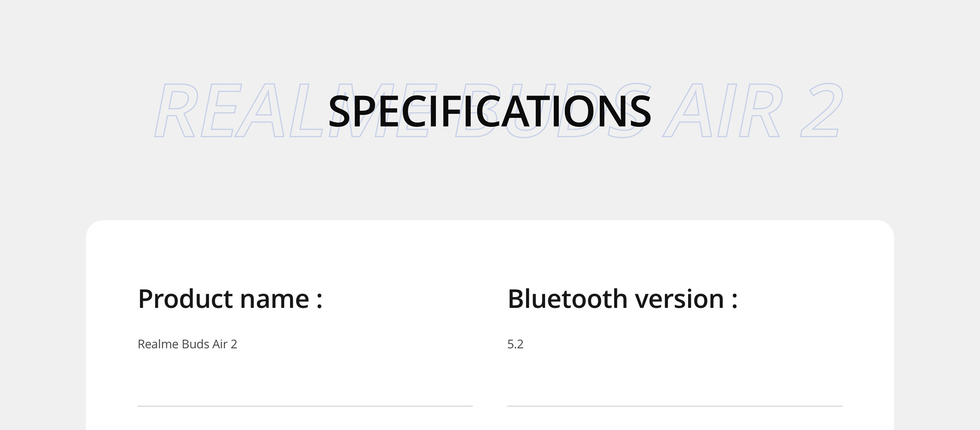The width and height of the screenshot is (980, 430).
Task: Click the "Realme Buds Air 2" value
Action: [187, 344]
